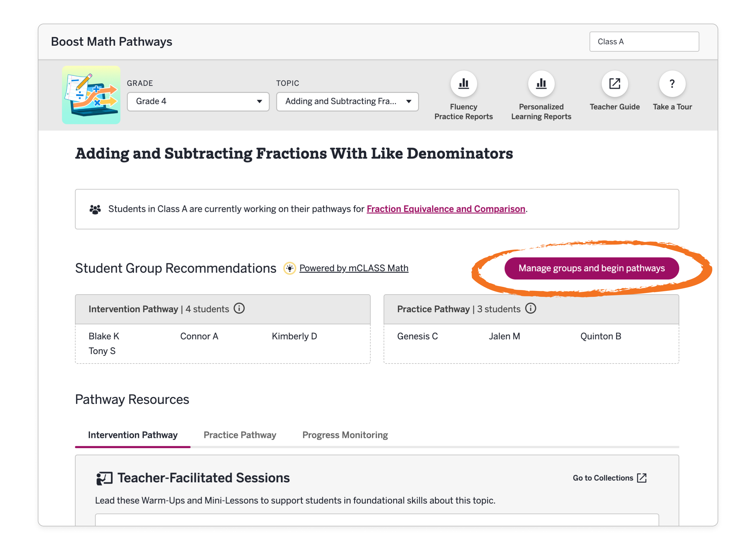Select student Quinton B
This screenshot has height=550, width=756.
click(x=601, y=336)
